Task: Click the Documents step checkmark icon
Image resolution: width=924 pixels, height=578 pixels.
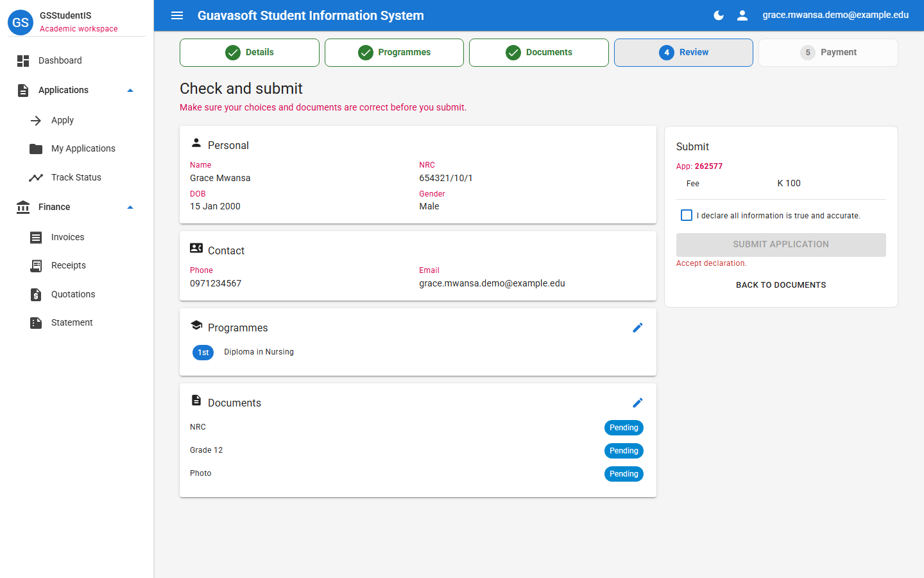Action: pyautogui.click(x=513, y=53)
